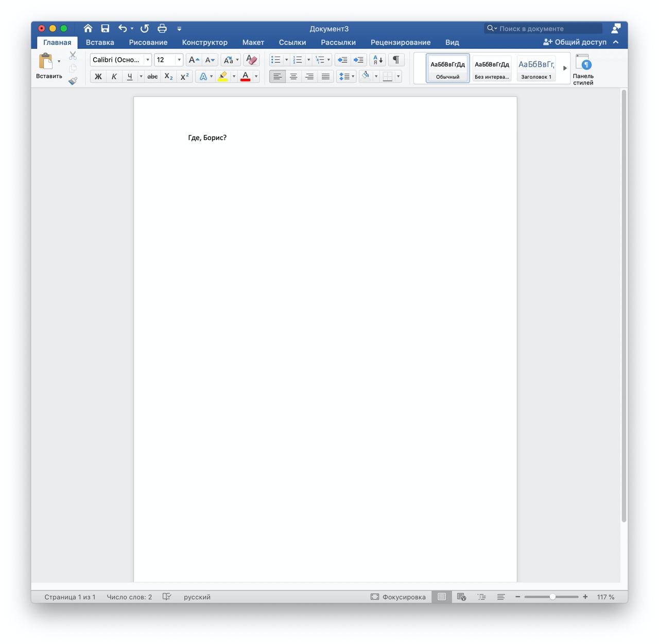Cut selection with scissors icon
The image size is (659, 644).
pos(73,56)
